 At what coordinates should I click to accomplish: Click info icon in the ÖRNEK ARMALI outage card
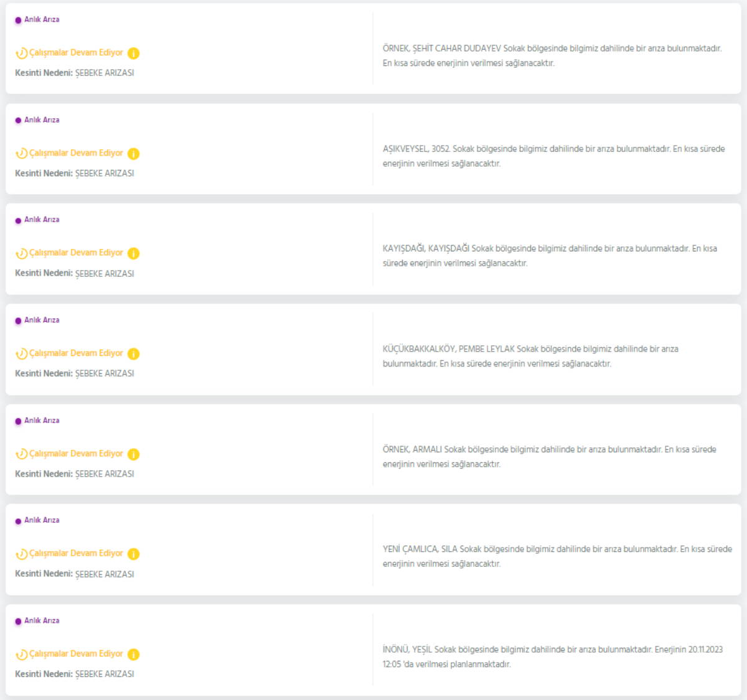(x=133, y=454)
